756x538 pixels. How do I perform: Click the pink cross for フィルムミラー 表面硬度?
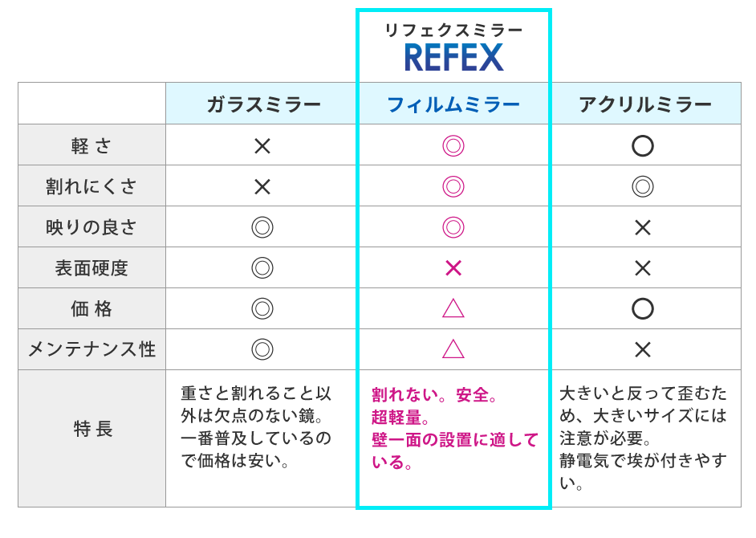(x=453, y=268)
